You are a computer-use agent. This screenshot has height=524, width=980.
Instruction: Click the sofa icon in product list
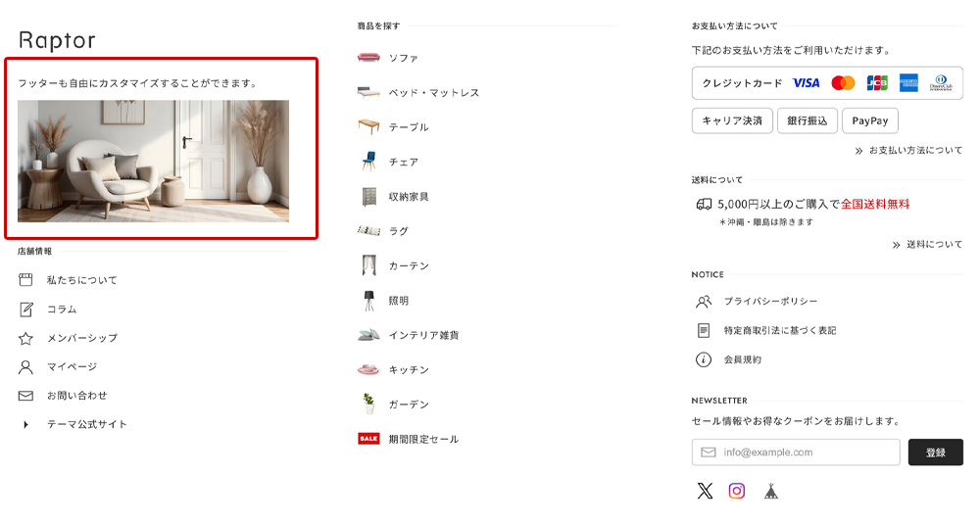[368, 58]
